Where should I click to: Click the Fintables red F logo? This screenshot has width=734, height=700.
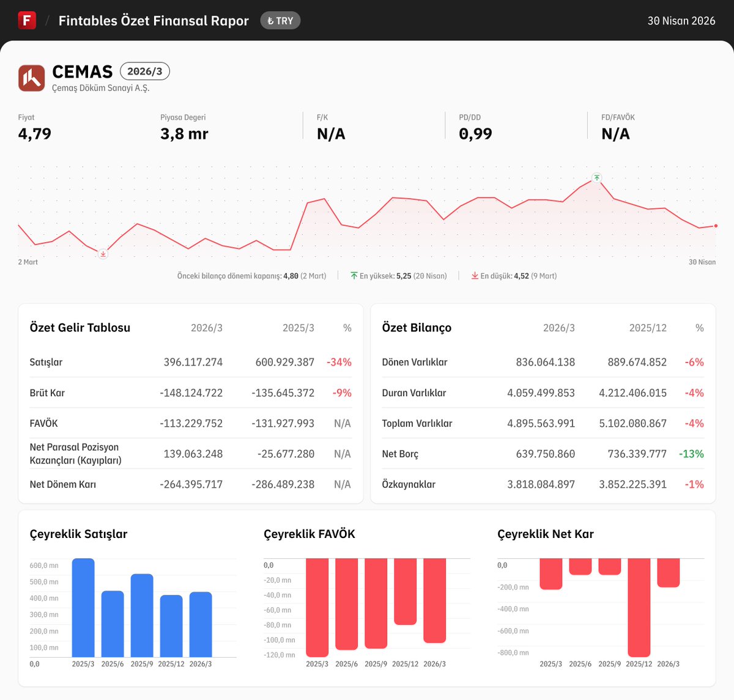[x=27, y=20]
